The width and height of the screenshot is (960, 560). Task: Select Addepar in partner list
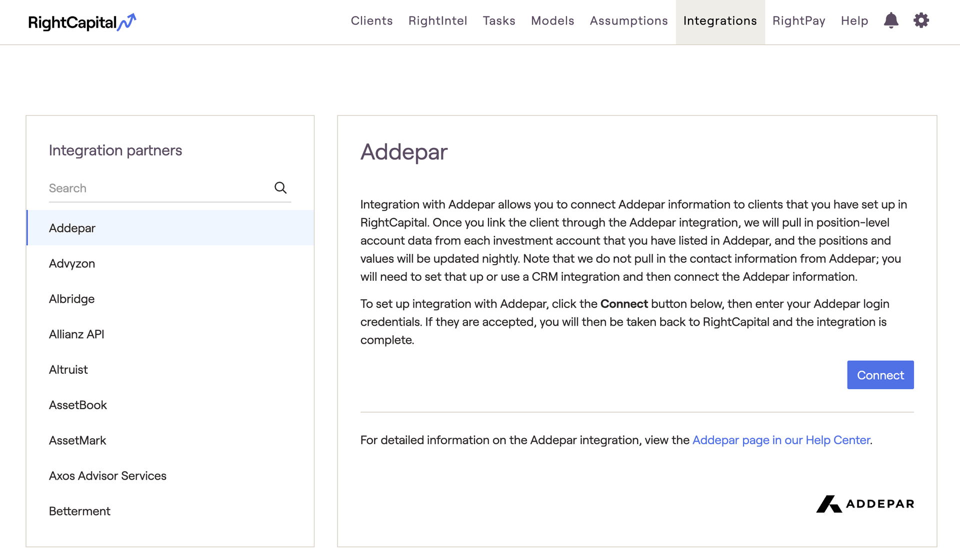pos(170,228)
